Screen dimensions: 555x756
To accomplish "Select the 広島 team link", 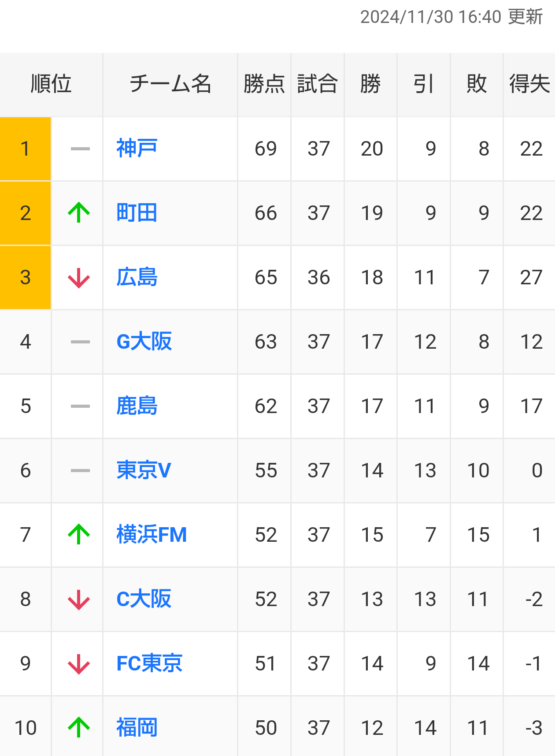I will 137,277.
